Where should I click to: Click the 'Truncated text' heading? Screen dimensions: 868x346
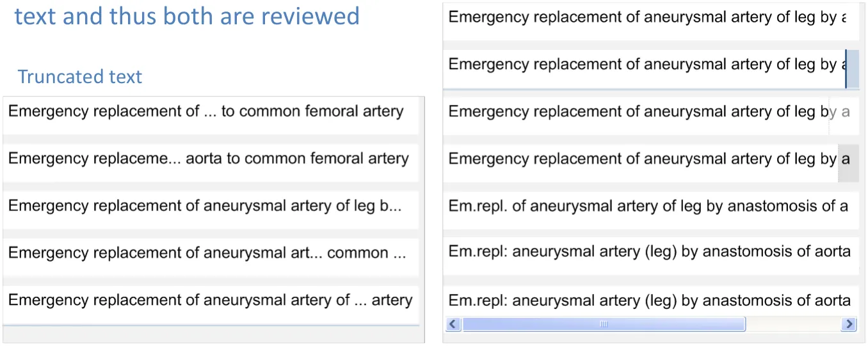point(80,77)
